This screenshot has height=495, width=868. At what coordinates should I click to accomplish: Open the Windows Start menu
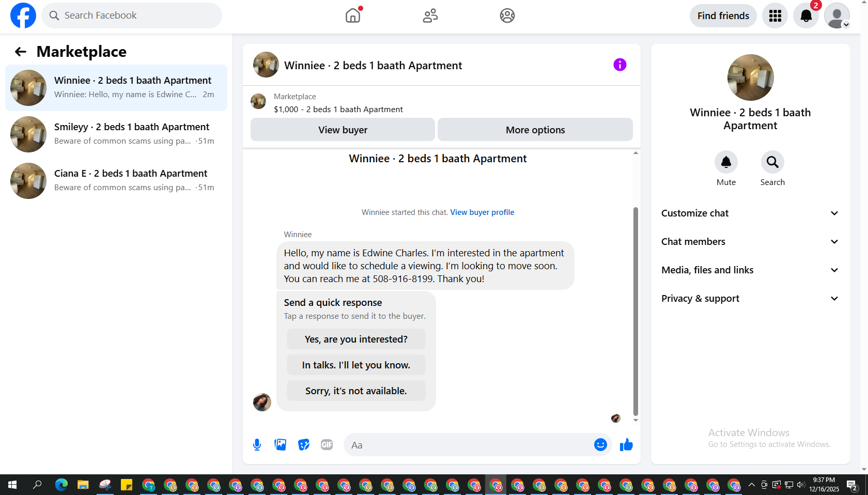(x=12, y=485)
